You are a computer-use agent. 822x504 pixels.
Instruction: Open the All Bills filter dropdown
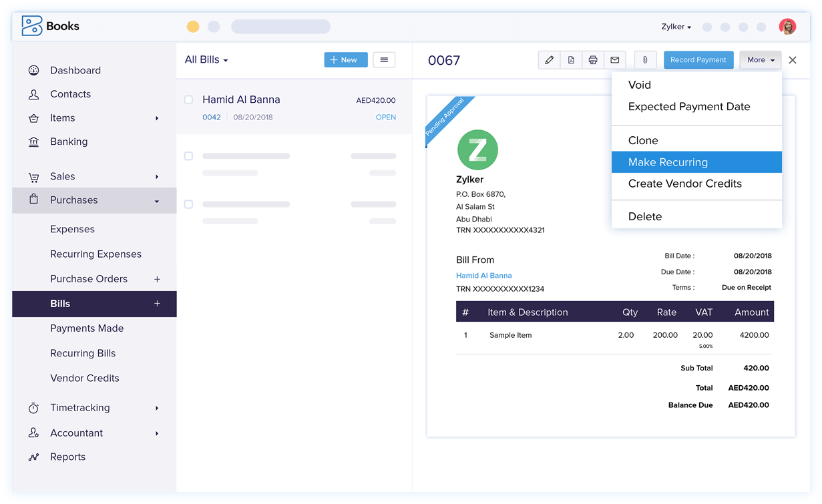coord(206,60)
